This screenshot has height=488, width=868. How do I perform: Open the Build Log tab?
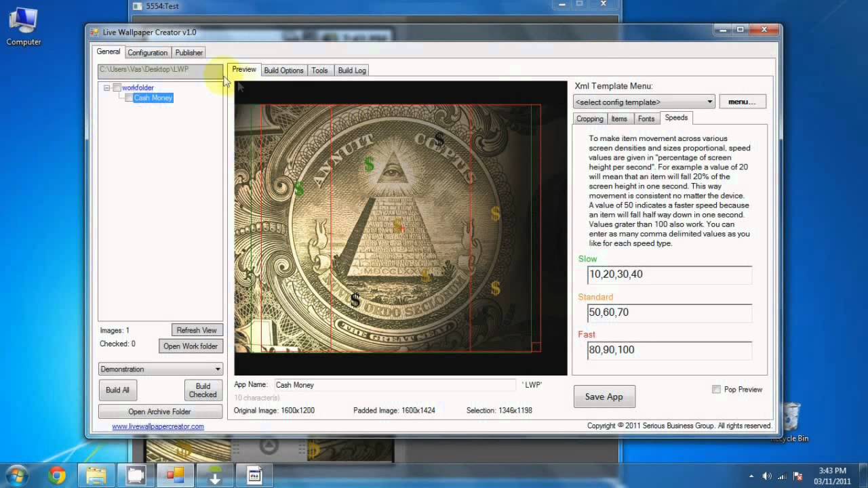click(352, 70)
